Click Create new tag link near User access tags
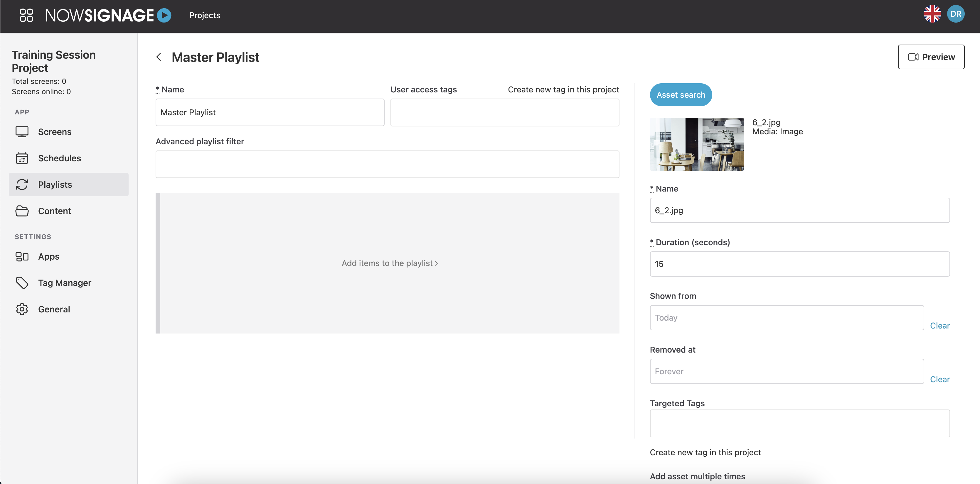This screenshot has height=484, width=980. 563,89
